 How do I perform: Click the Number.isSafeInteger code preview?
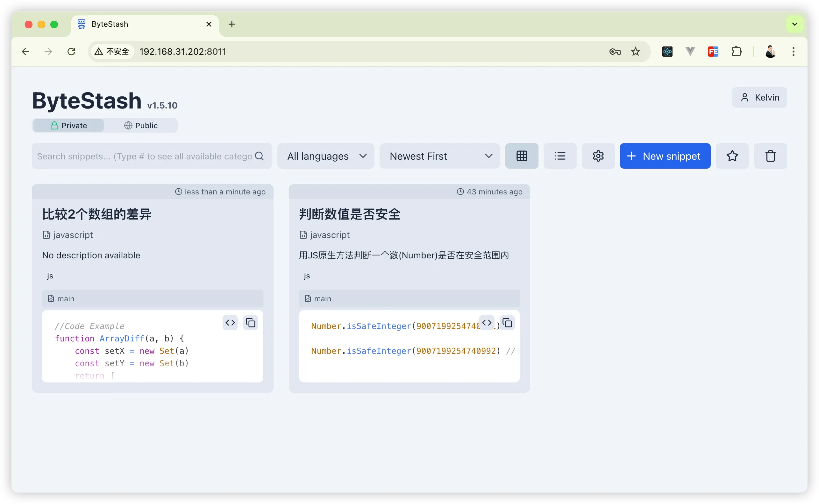(409, 346)
